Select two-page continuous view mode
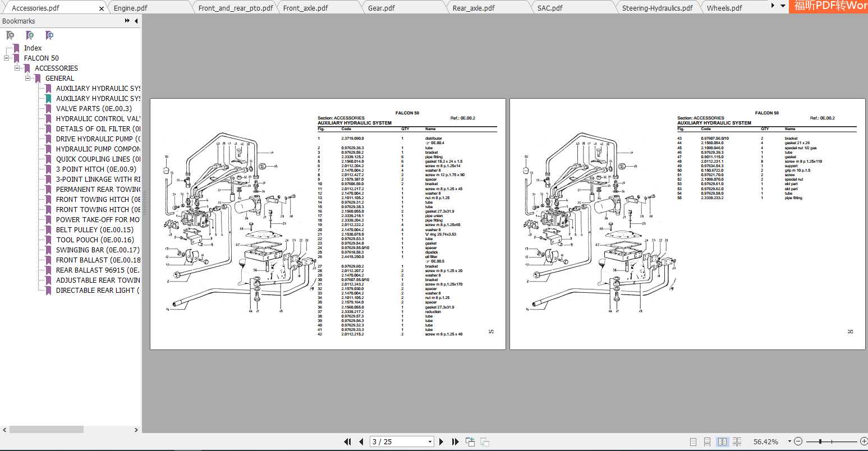Image resolution: width=868 pixels, height=451 pixels. tap(737, 441)
